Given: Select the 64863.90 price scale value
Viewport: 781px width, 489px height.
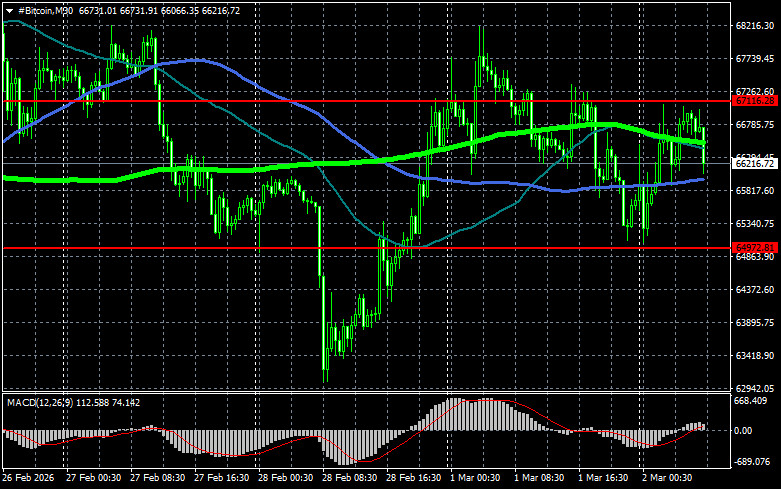Looking at the screenshot, I should pos(755,257).
